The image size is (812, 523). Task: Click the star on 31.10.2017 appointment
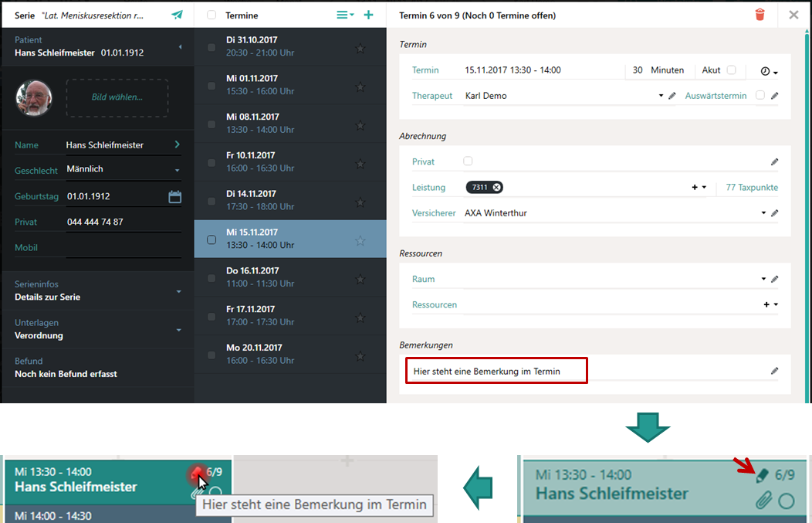coord(360,48)
